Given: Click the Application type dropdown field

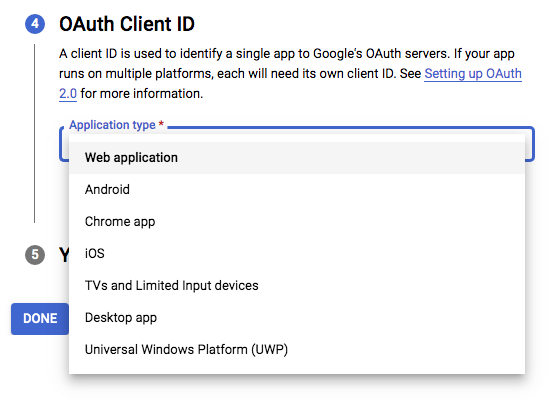Looking at the screenshot, I should 297,144.
